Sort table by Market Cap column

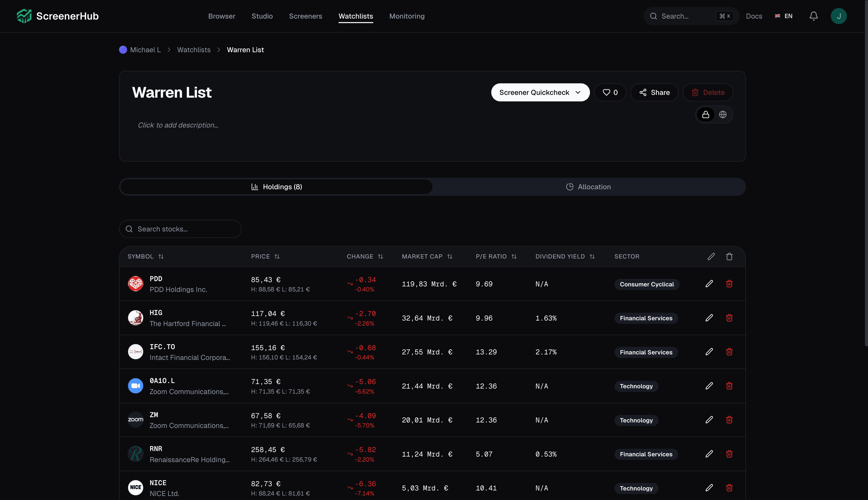[427, 257]
